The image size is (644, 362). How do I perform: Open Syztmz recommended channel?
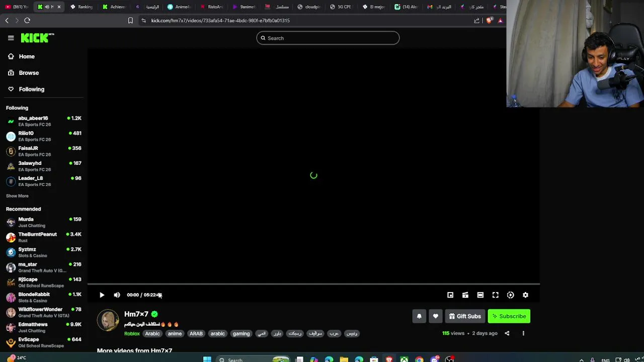pyautogui.click(x=44, y=252)
